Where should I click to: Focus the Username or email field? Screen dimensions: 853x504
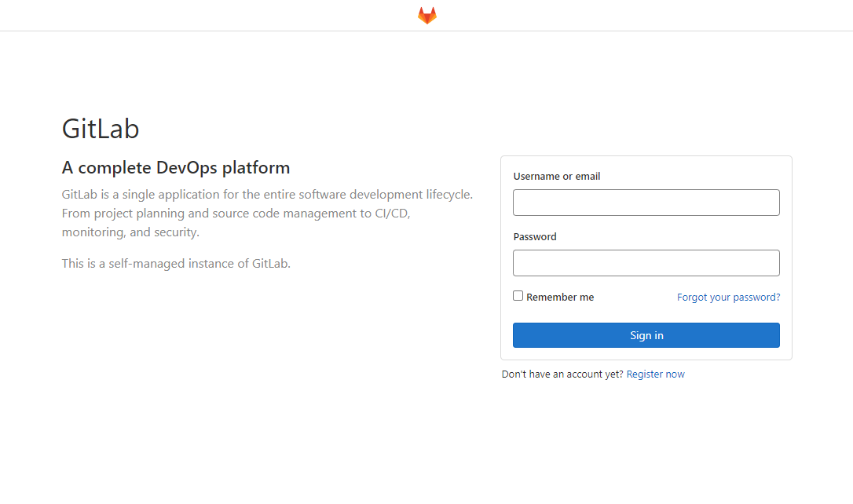tap(646, 203)
